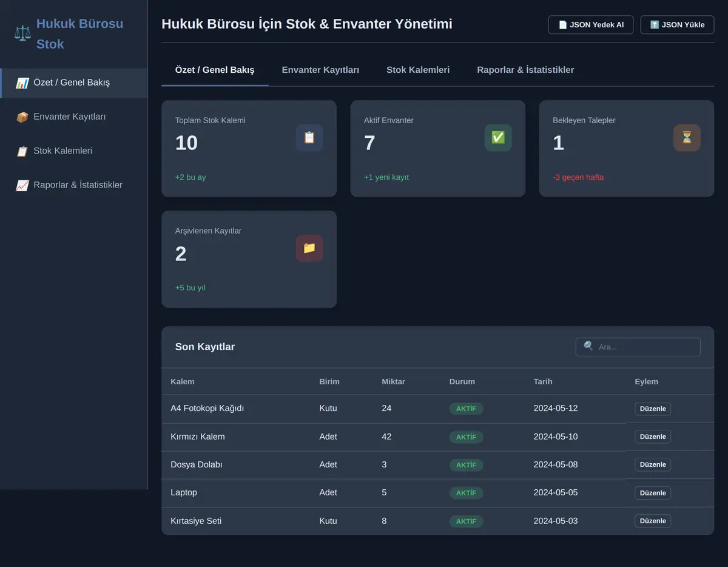
Task: Switch to the Envanter Kayıtları tab
Action: (x=320, y=70)
